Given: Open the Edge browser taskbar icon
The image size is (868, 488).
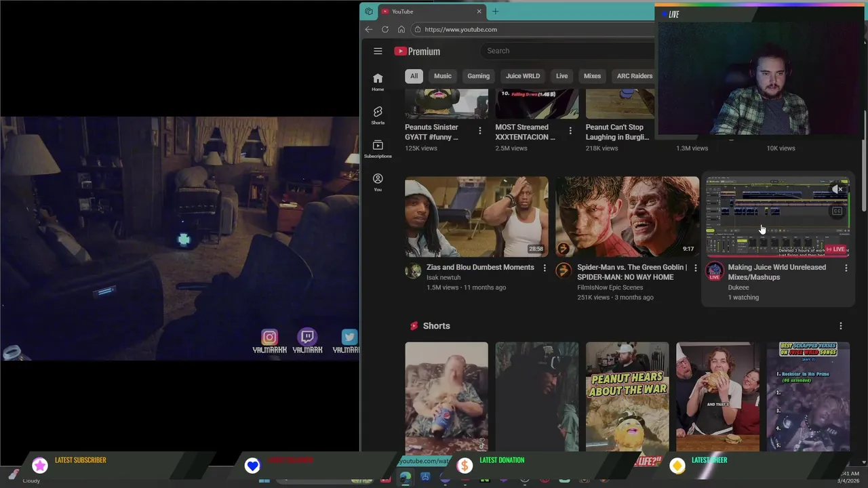Looking at the screenshot, I should click(405, 479).
